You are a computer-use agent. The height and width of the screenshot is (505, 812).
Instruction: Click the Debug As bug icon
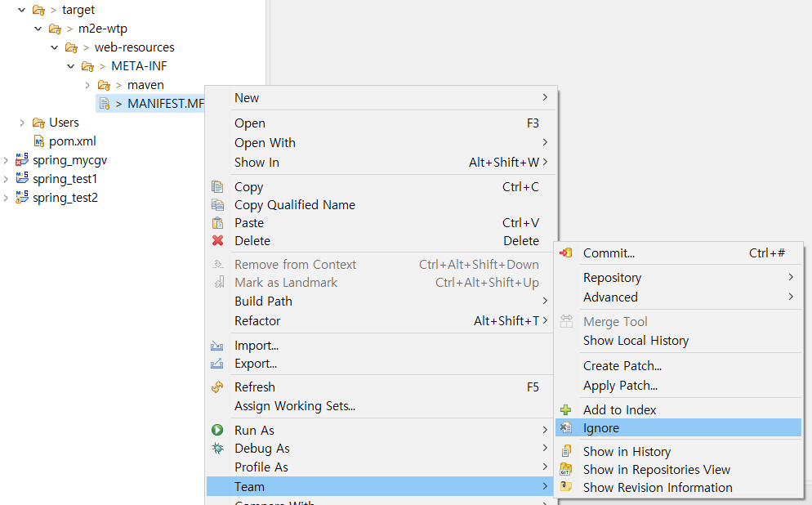(x=218, y=448)
